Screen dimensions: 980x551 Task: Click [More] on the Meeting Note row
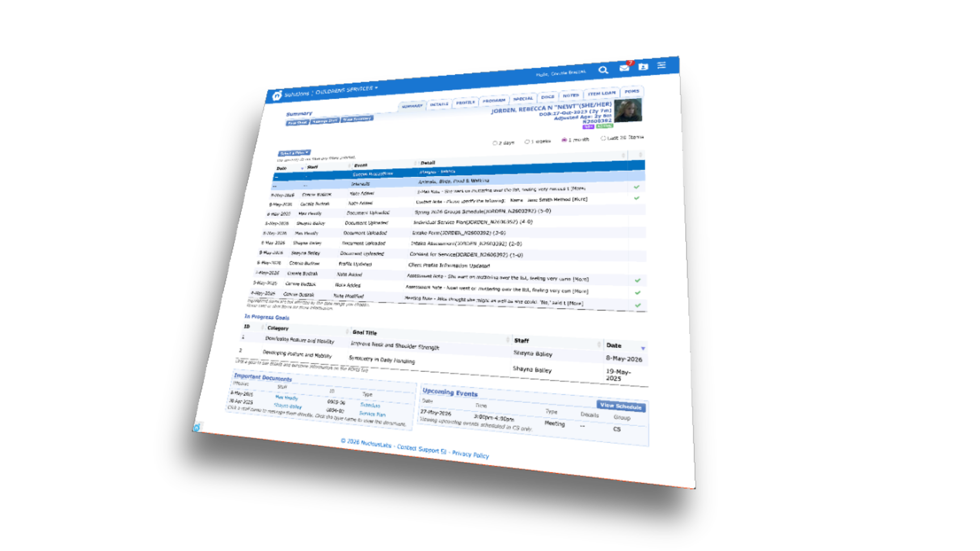[575, 303]
